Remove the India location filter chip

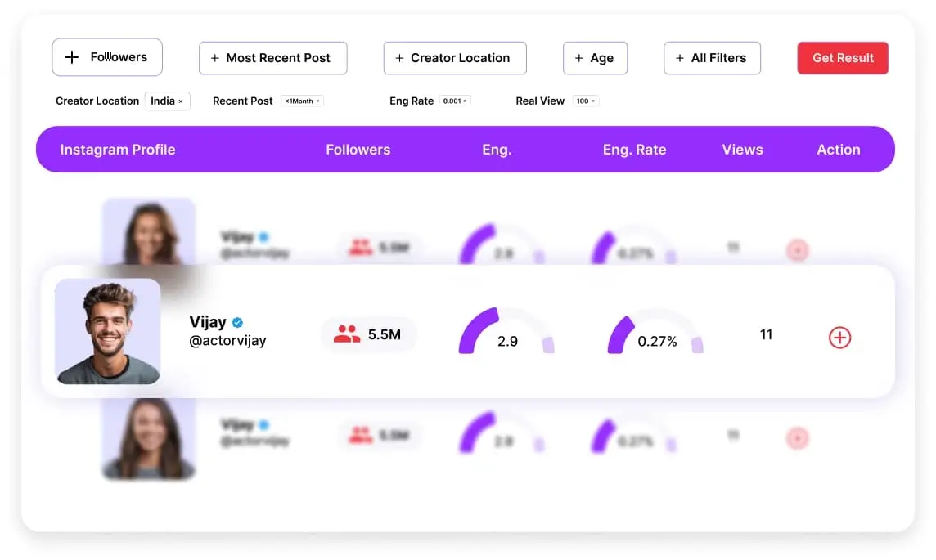pos(181,101)
